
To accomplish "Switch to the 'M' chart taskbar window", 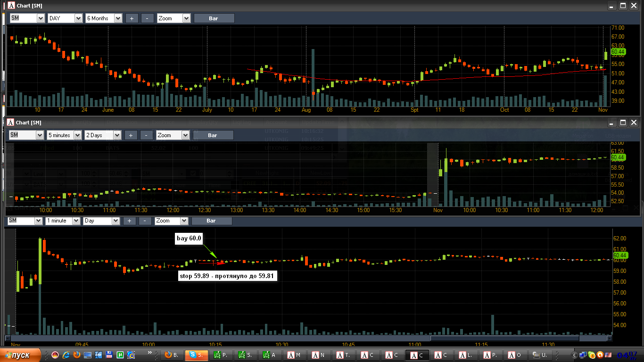I will pyautogui.click(x=294, y=355).
